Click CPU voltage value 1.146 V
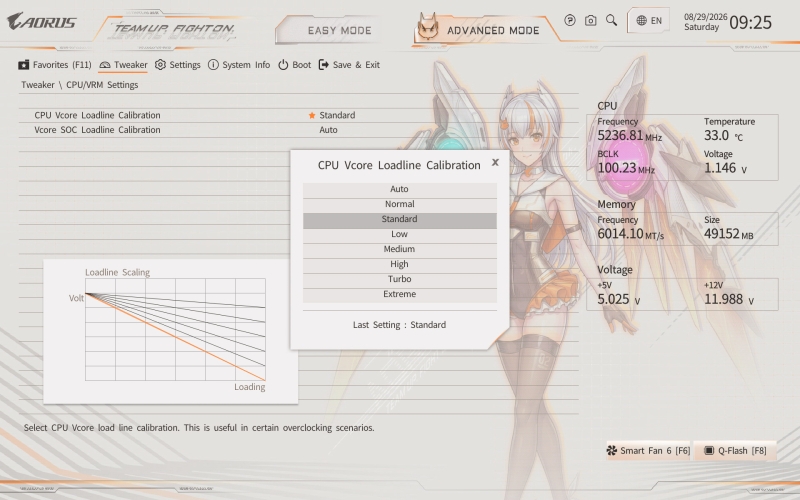Screen dimensions: 800x500 [726, 168]
